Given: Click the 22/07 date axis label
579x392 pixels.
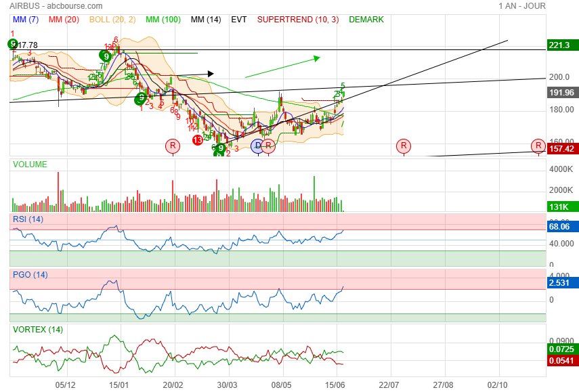Looking at the screenshot, I should [389, 385].
